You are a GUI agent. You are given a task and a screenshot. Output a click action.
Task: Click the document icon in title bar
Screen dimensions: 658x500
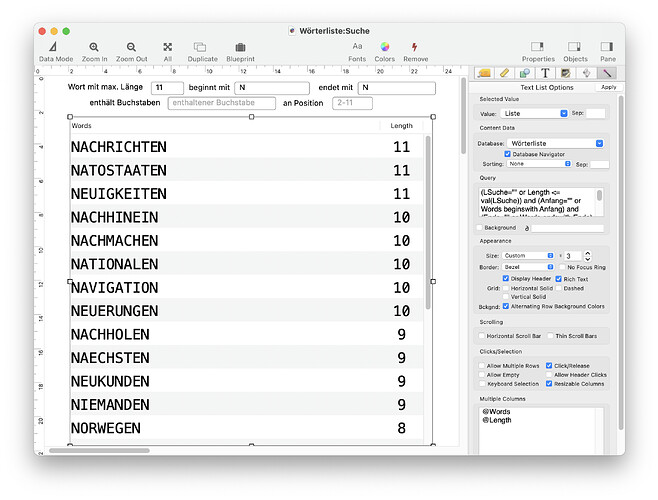pos(292,31)
